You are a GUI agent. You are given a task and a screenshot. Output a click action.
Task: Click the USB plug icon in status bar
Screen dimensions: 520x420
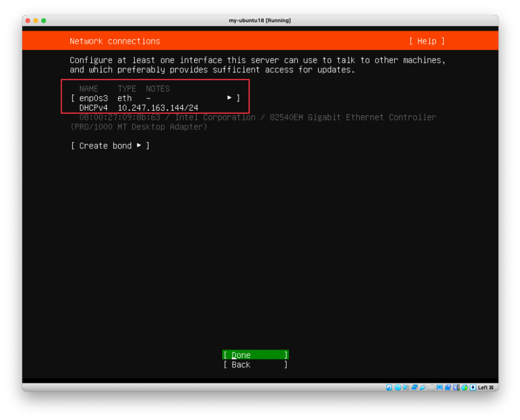coord(423,387)
